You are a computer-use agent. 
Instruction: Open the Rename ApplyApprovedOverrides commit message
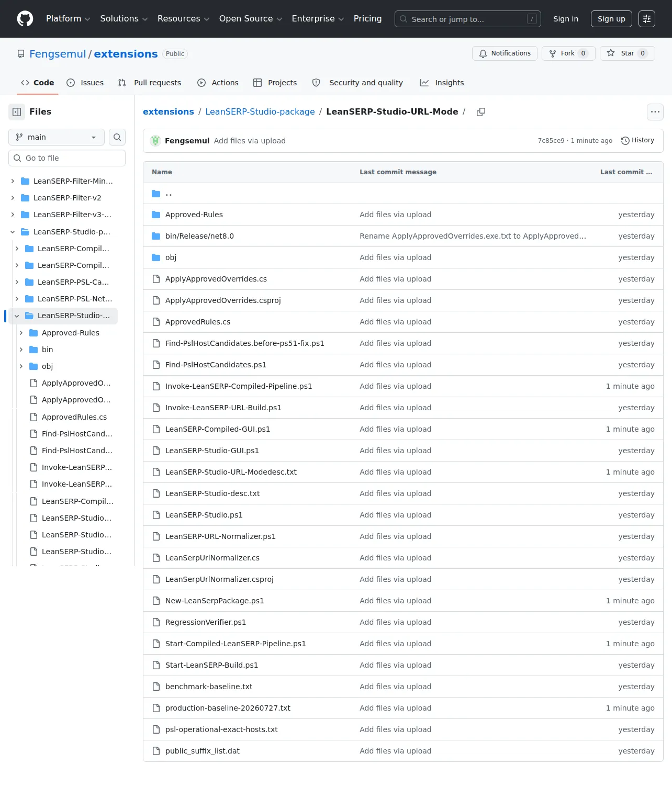[473, 236]
